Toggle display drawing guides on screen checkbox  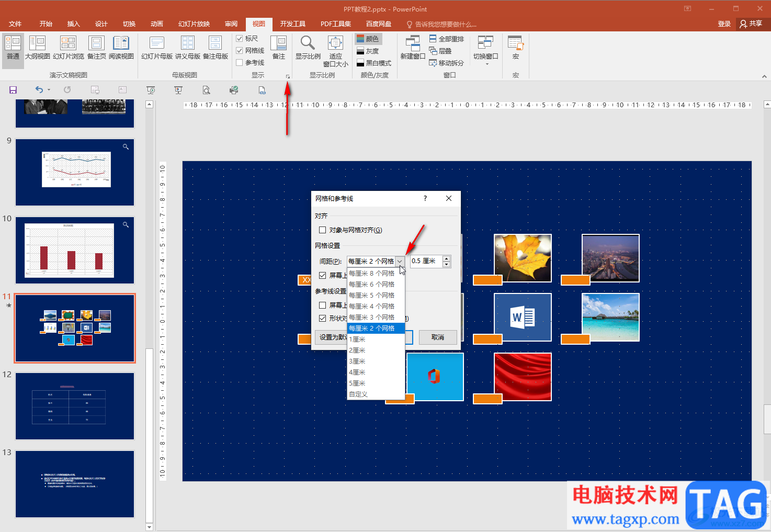pyautogui.click(x=323, y=305)
